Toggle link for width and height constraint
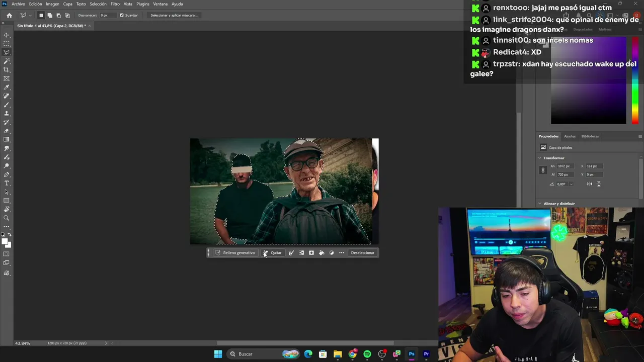 click(543, 170)
